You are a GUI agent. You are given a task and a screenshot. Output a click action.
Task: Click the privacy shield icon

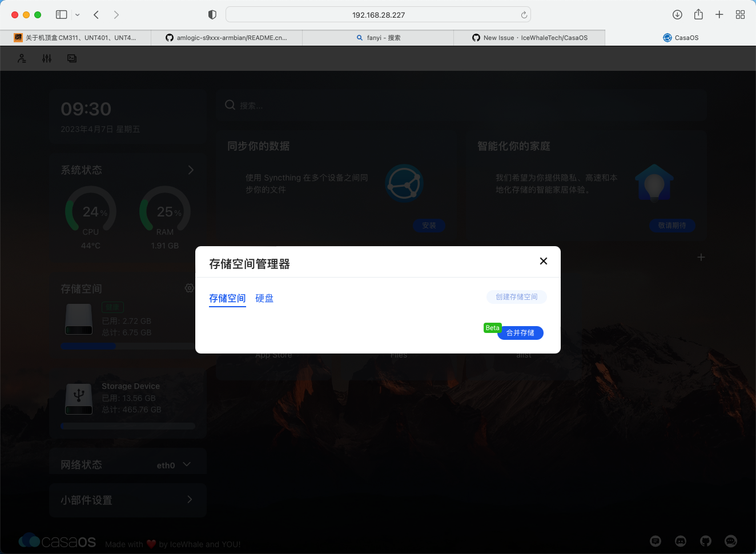[212, 15]
